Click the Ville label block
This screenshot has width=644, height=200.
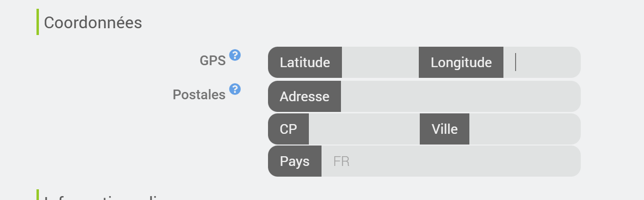(445, 129)
